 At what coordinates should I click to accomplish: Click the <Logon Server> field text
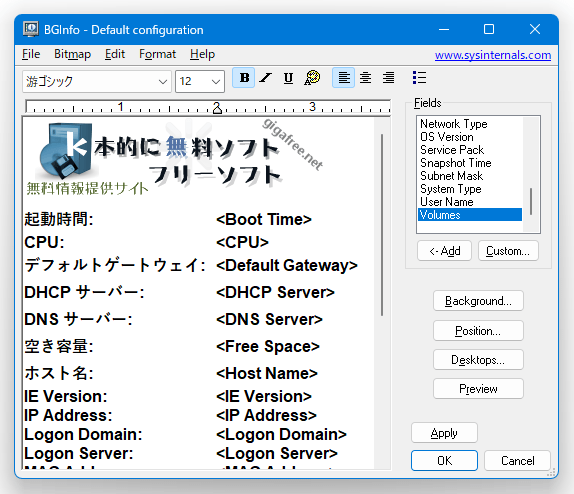[276, 453]
